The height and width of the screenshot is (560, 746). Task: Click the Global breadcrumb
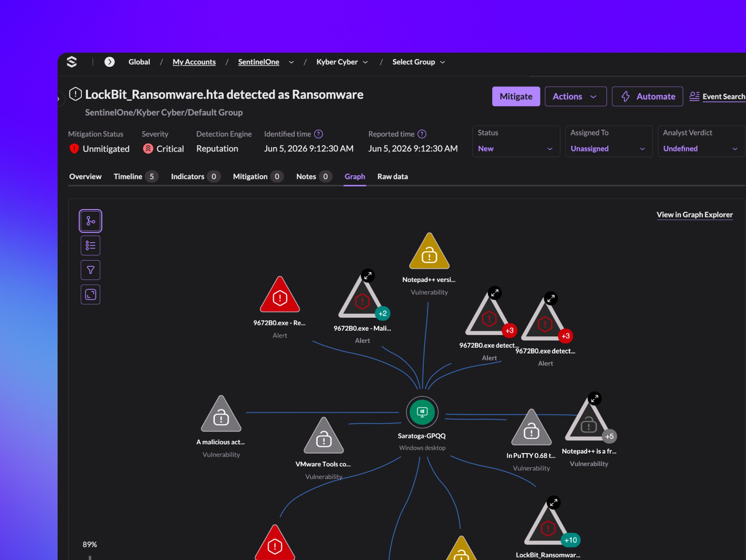click(x=139, y=62)
